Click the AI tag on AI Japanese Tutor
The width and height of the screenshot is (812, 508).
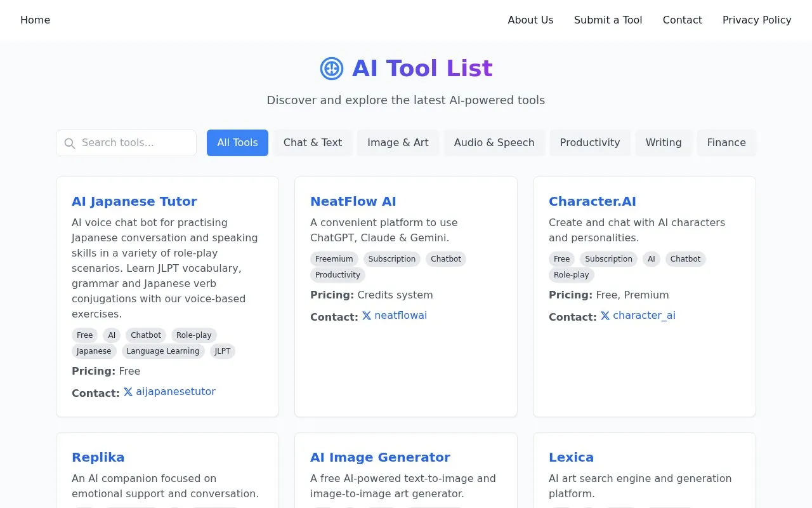pyautogui.click(x=112, y=335)
